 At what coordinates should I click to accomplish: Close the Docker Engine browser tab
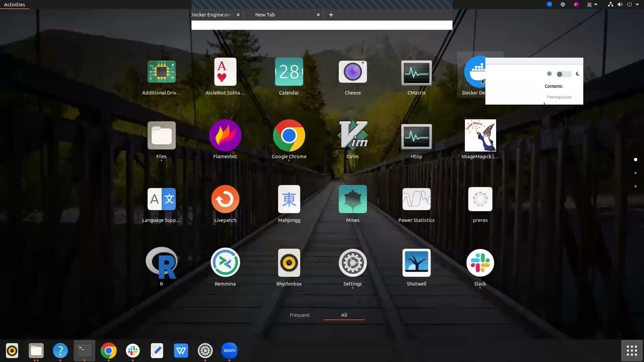[238, 15]
